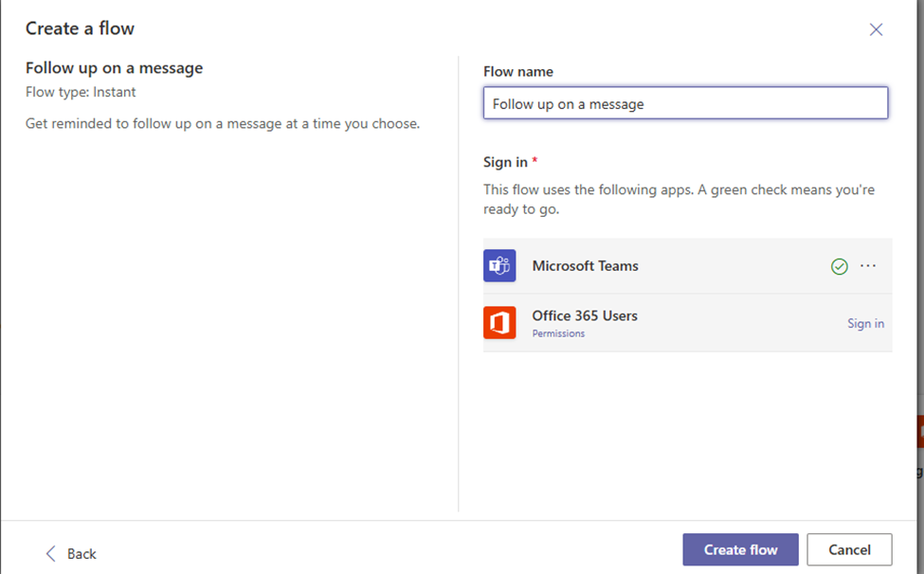
Task: Click the "Flow name" field label
Action: click(x=518, y=72)
